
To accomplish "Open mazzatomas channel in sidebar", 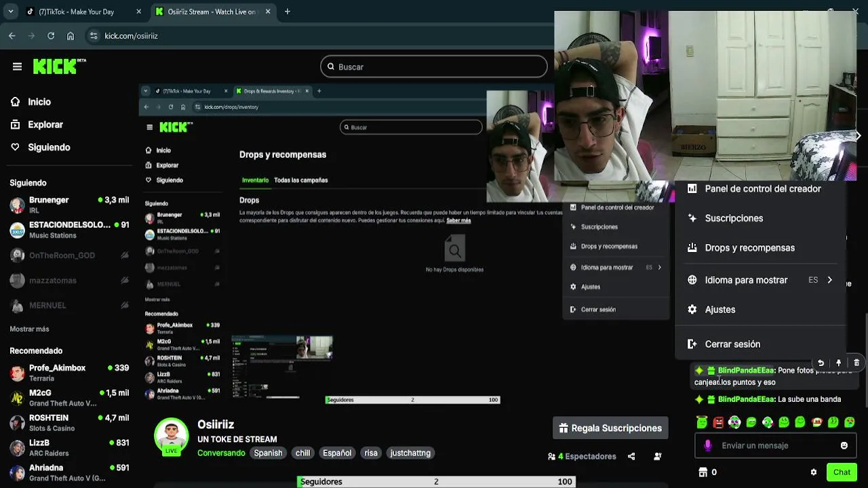I will coord(69,281).
